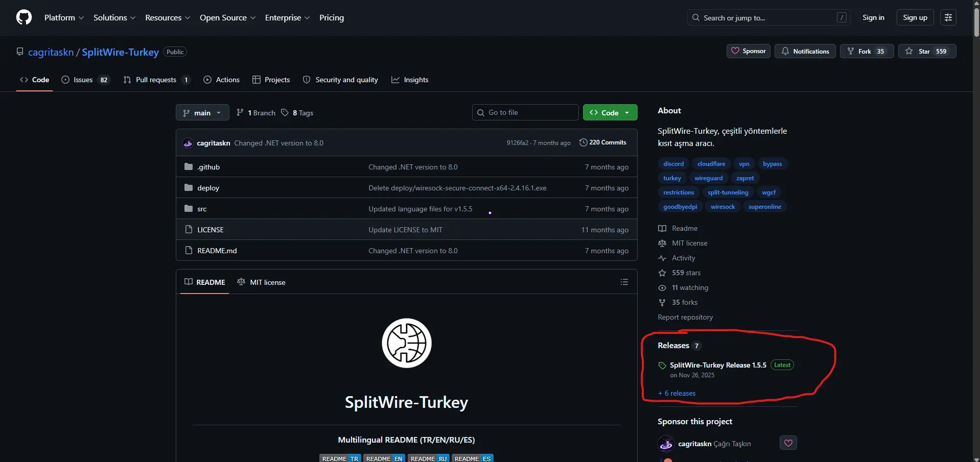Switch to the Issues tab
The width and height of the screenshot is (980, 462).
point(85,80)
